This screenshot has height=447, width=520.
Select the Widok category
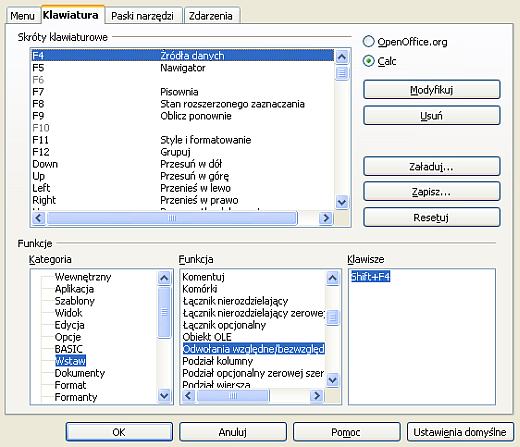click(68, 313)
